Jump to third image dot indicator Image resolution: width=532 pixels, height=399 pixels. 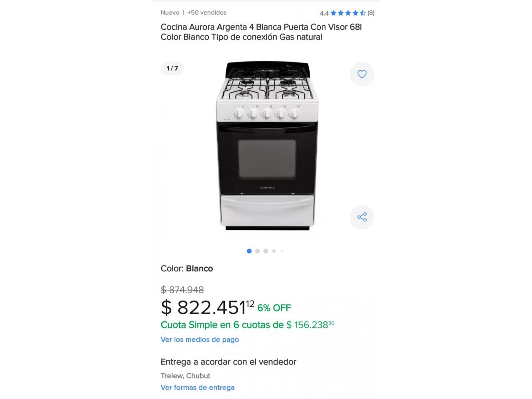tap(266, 251)
